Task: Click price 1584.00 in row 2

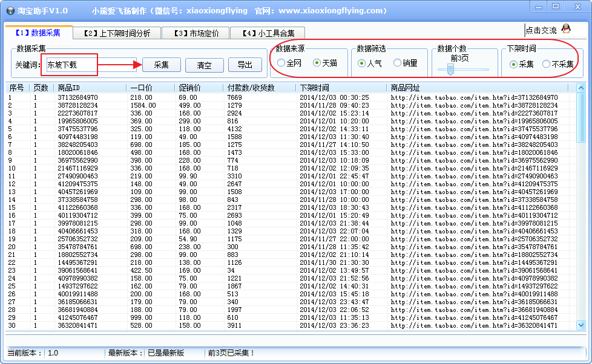Action: [x=143, y=106]
